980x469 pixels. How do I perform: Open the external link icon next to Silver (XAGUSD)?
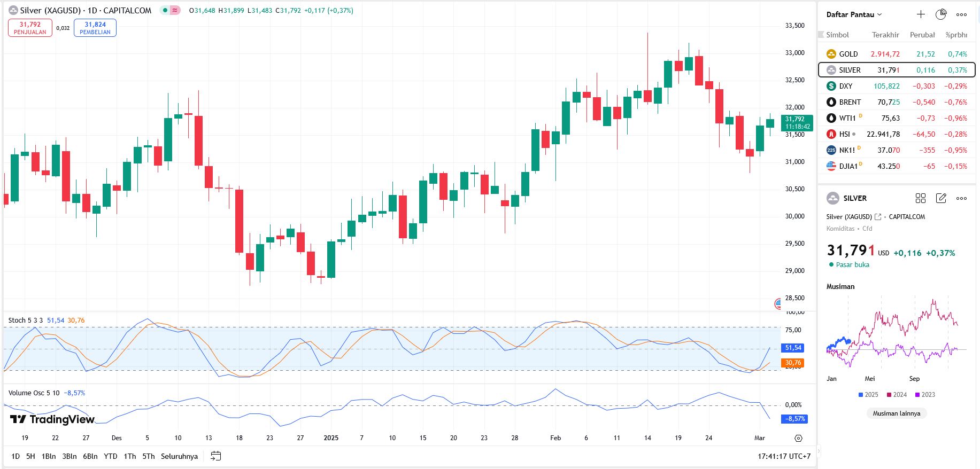pos(878,217)
